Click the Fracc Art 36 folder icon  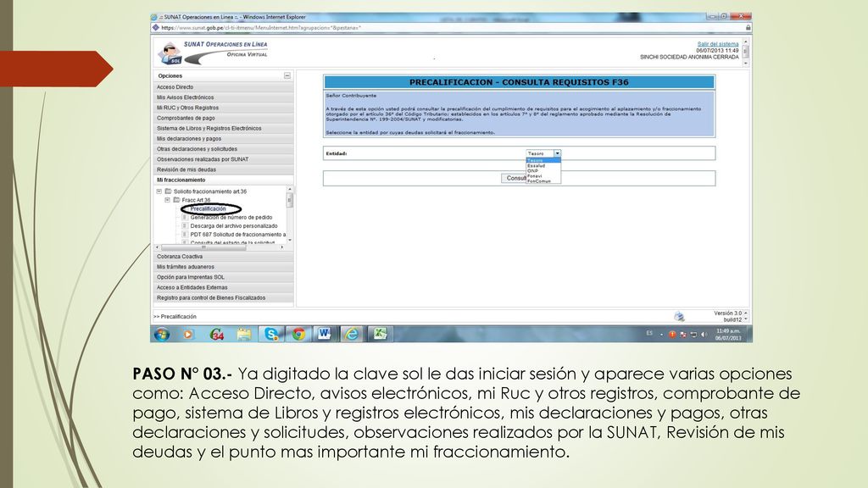point(176,200)
